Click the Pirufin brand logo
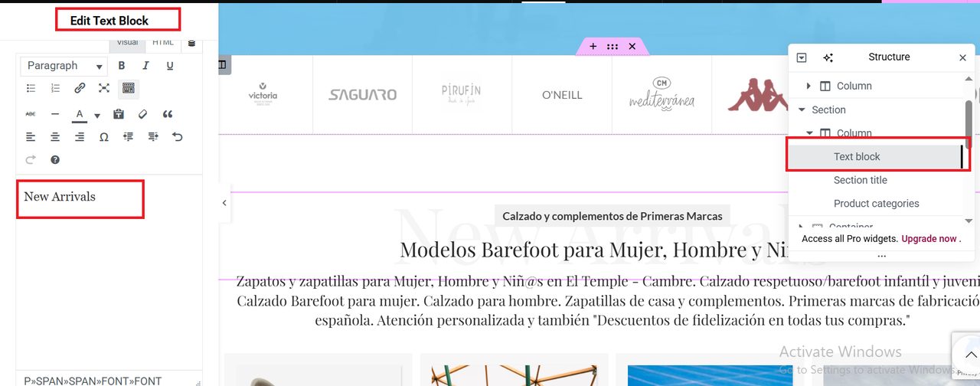 [462, 95]
